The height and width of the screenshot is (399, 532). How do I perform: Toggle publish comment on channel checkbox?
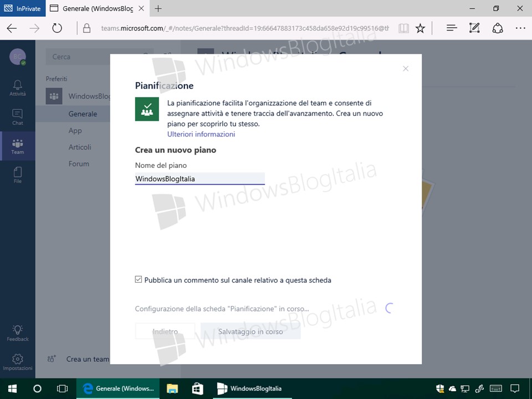point(139,279)
